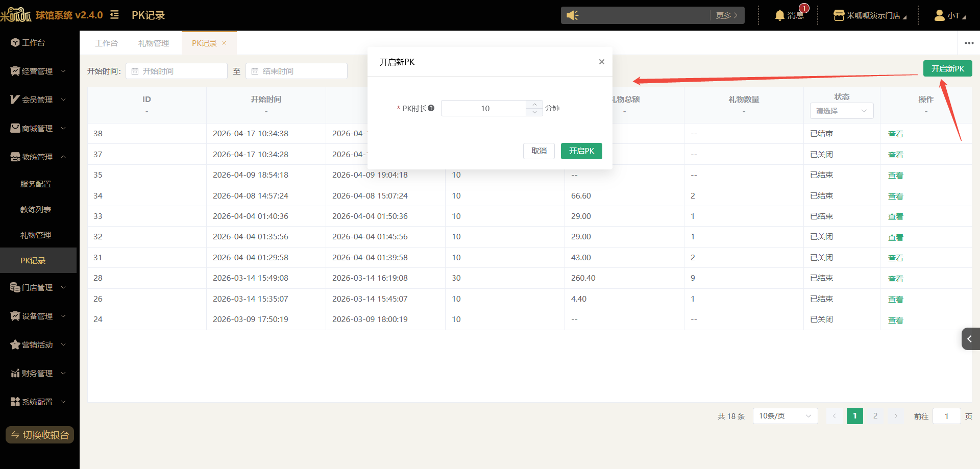Viewport: 980px width, 469px height.
Task: Click the PK时长 number input
Action: coord(484,108)
